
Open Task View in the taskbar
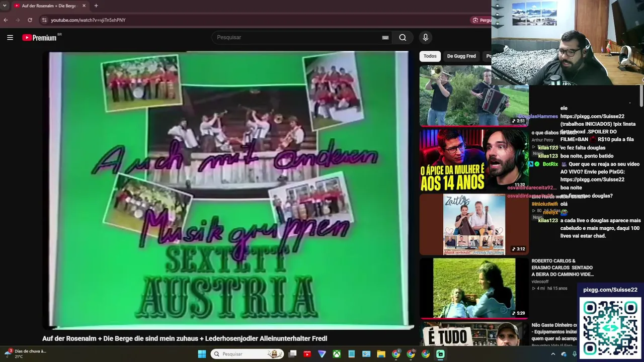tap(292, 354)
